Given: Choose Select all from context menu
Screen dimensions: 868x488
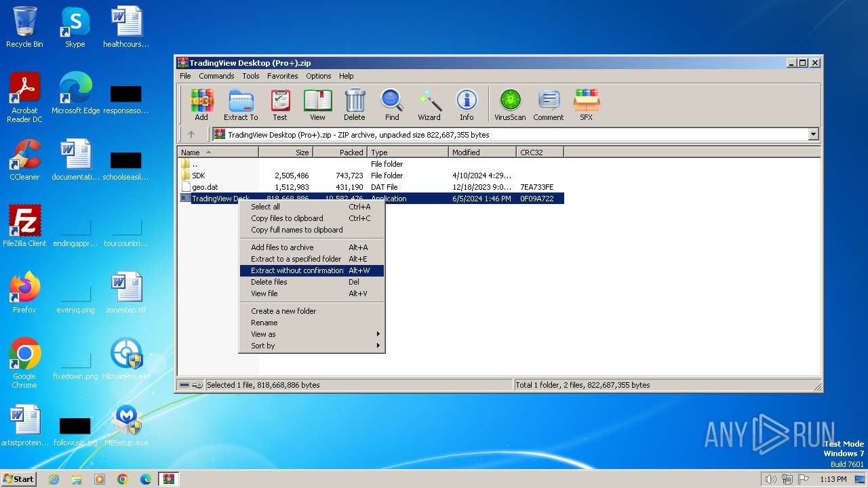Looking at the screenshot, I should [x=312, y=207].
